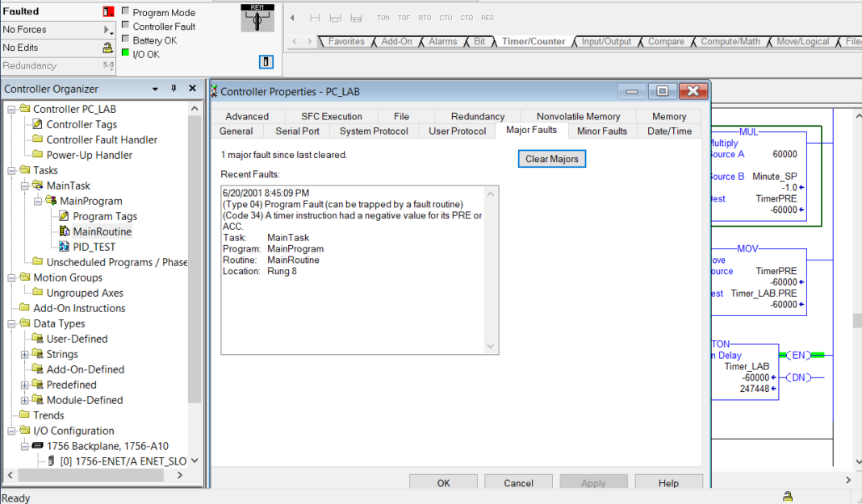The image size is (862, 504).
Task: Insert an RTO retentive timer instruction
Action: 425,18
